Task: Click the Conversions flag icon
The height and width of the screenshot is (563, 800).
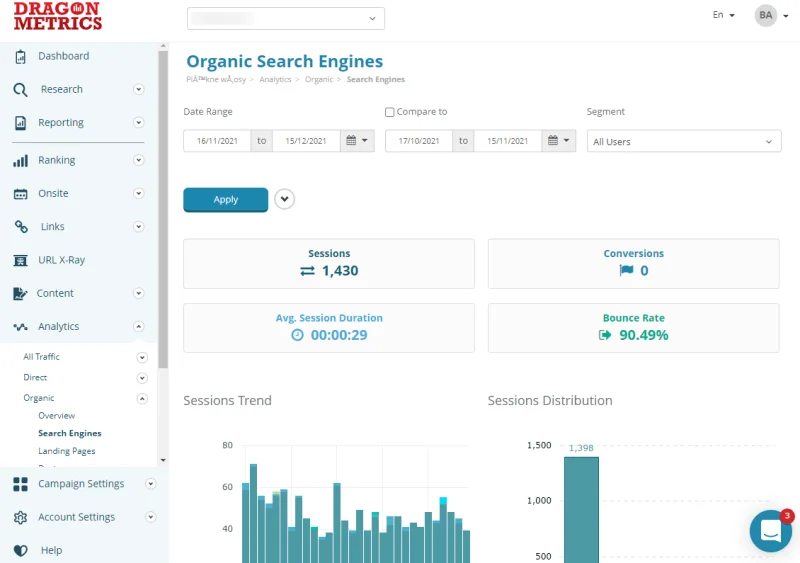Action: [626, 271]
